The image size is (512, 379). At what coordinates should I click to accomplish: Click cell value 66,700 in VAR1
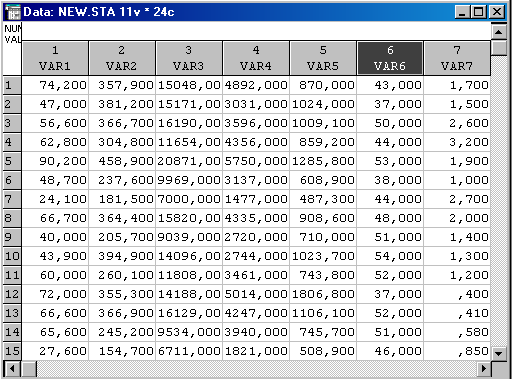point(55,218)
